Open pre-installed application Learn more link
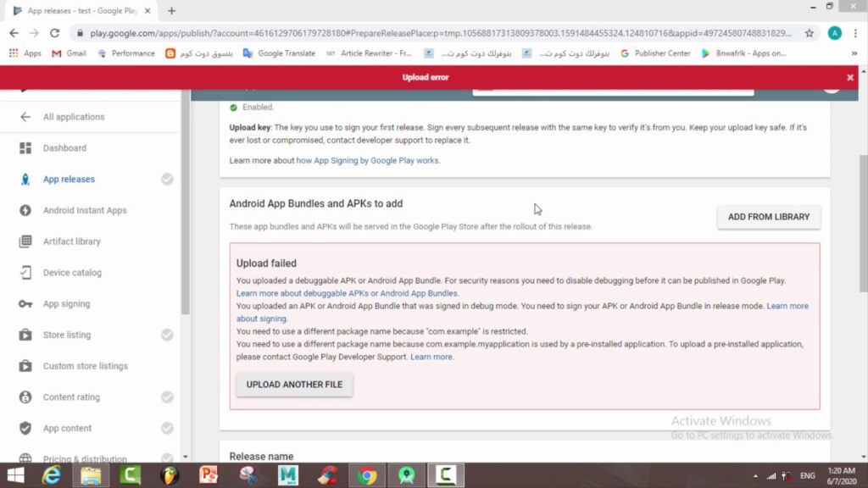868x488 pixels. pos(431,357)
